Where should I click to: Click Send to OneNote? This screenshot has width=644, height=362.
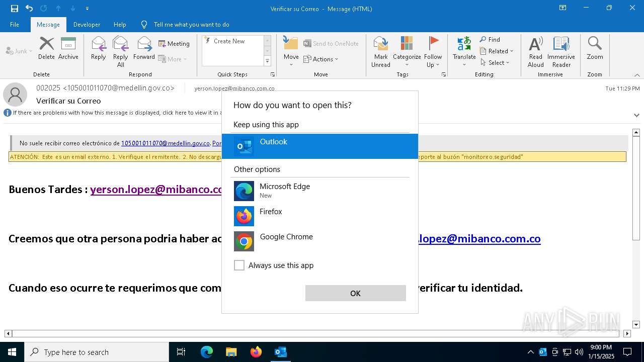click(331, 44)
